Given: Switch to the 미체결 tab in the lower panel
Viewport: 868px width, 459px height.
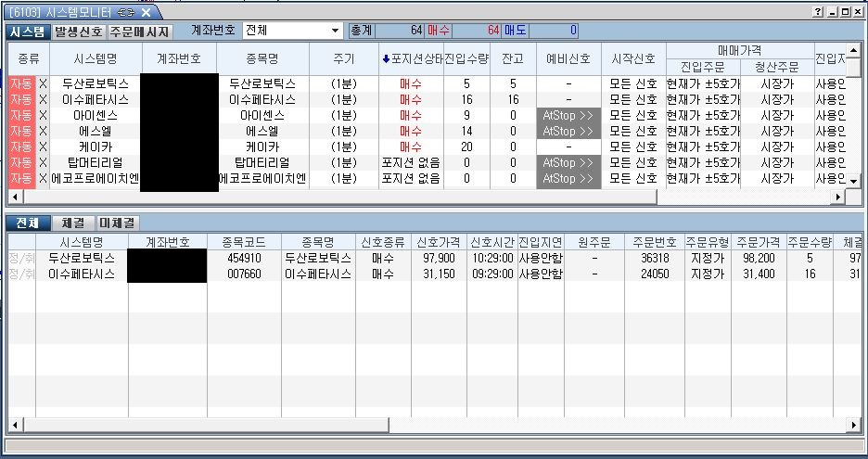Looking at the screenshot, I should (x=117, y=223).
